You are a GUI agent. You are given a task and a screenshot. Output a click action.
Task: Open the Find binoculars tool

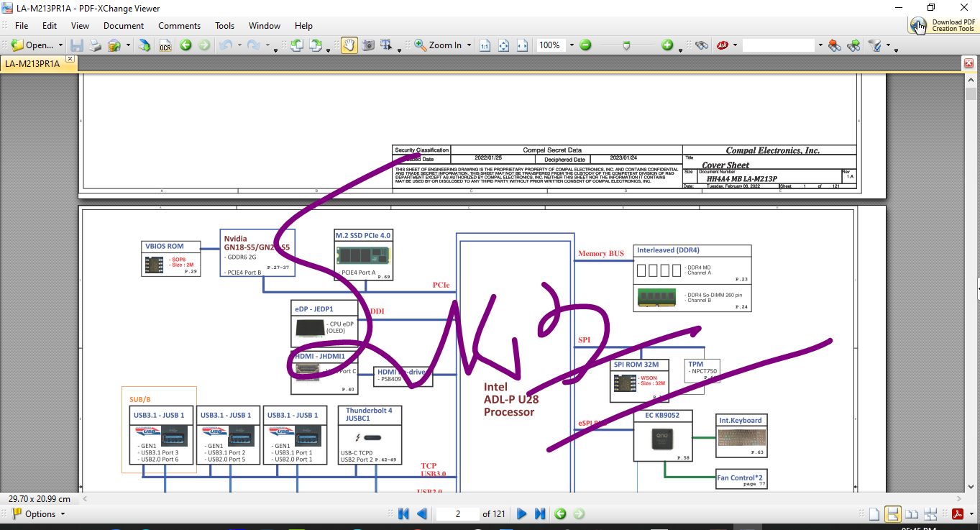702,45
